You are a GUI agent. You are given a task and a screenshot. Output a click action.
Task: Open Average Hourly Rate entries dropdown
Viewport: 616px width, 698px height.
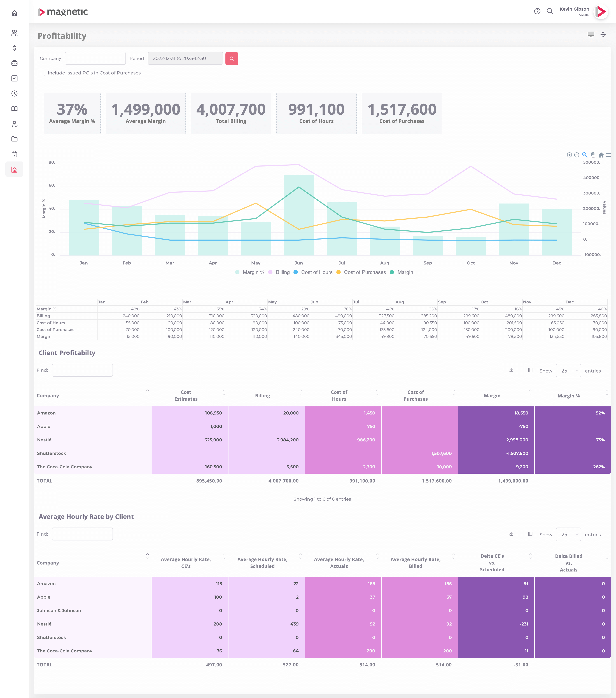click(568, 535)
